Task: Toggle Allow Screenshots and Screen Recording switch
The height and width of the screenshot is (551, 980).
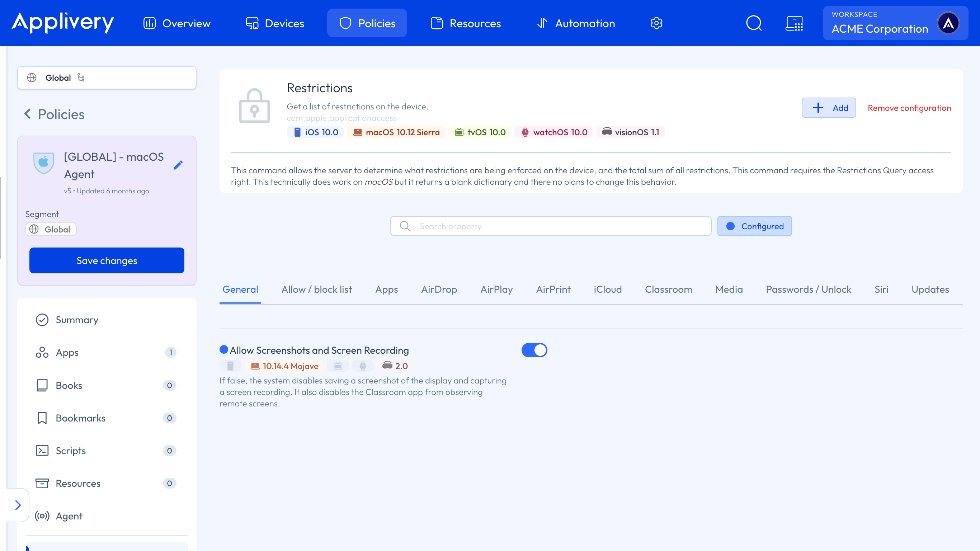Action: [x=534, y=350]
